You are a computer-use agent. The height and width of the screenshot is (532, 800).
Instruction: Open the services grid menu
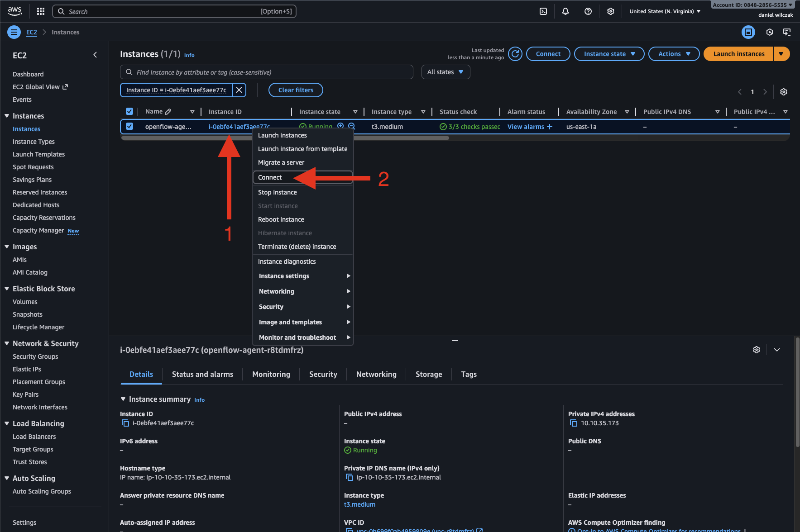click(x=41, y=11)
